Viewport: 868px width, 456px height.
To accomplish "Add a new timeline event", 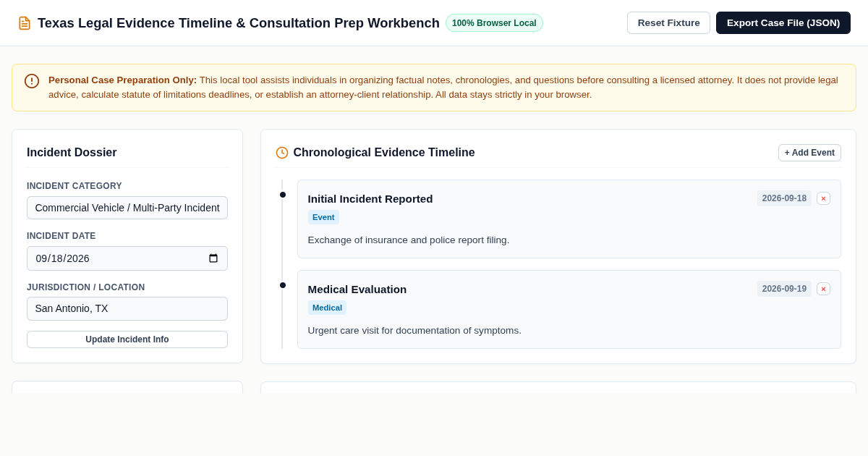I will 809,153.
